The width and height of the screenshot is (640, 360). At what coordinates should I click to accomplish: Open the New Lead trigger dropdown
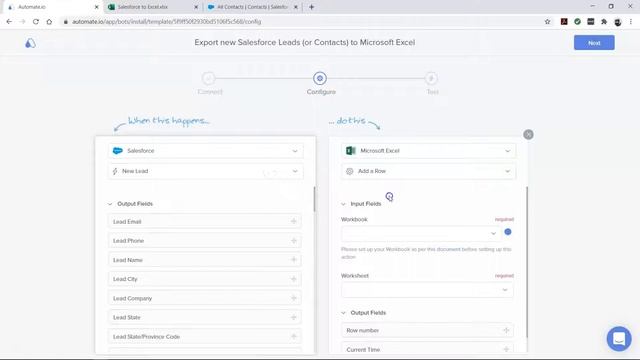coord(205,171)
